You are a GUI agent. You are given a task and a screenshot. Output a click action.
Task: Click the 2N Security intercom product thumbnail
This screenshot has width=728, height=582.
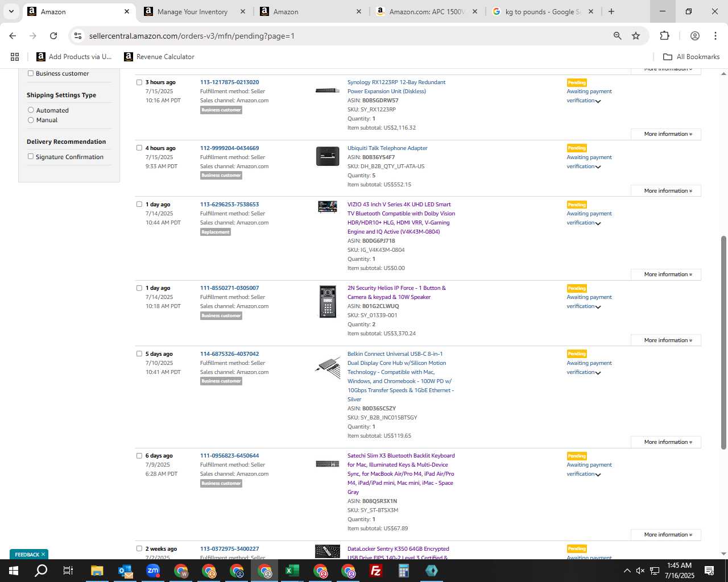point(328,301)
